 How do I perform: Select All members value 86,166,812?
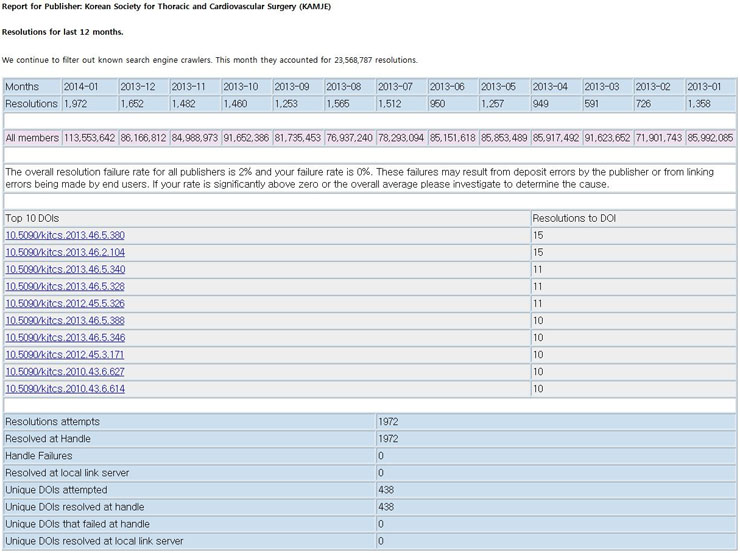click(143, 138)
